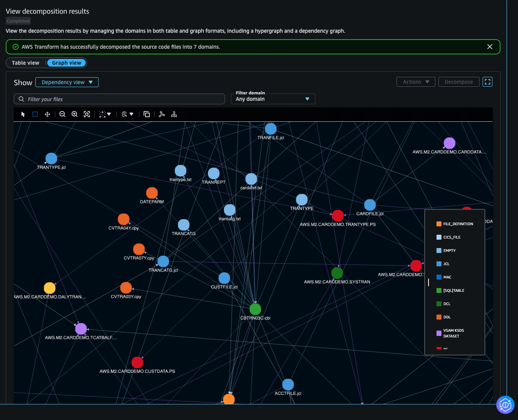518x420 pixels.
Task: Select the Graph view toggle
Action: click(67, 63)
